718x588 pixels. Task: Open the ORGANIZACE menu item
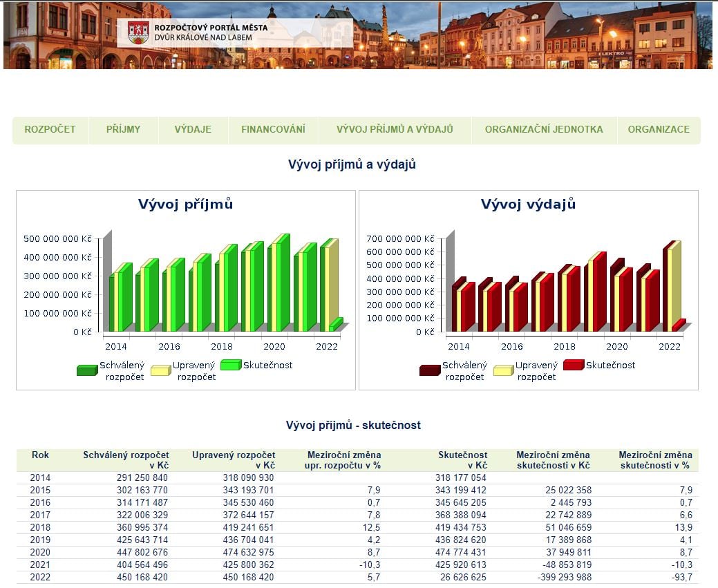point(659,130)
